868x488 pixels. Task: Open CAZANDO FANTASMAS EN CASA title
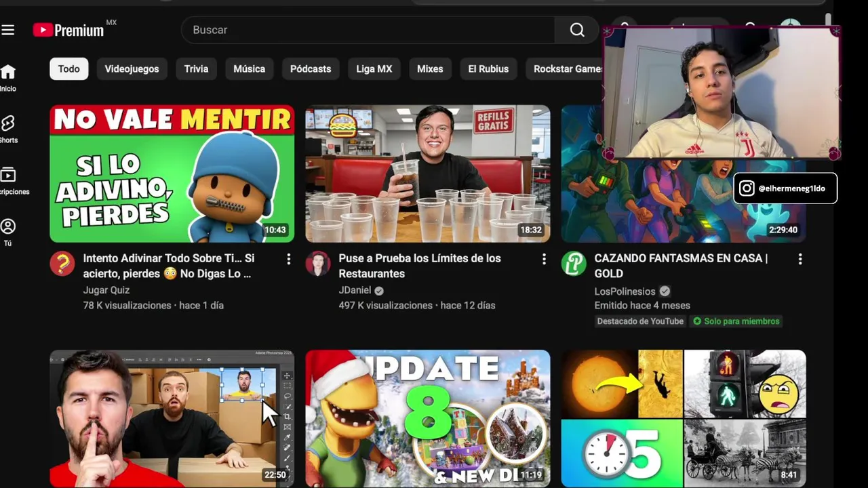(x=681, y=266)
